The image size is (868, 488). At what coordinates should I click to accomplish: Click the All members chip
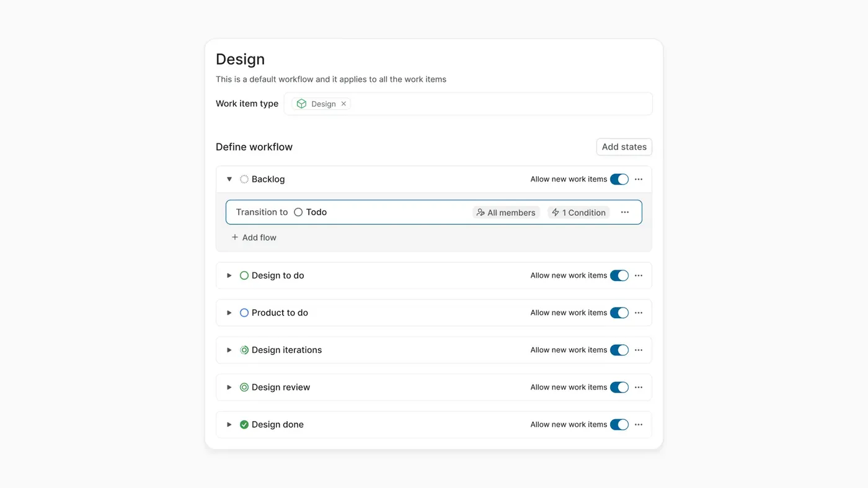pos(506,212)
